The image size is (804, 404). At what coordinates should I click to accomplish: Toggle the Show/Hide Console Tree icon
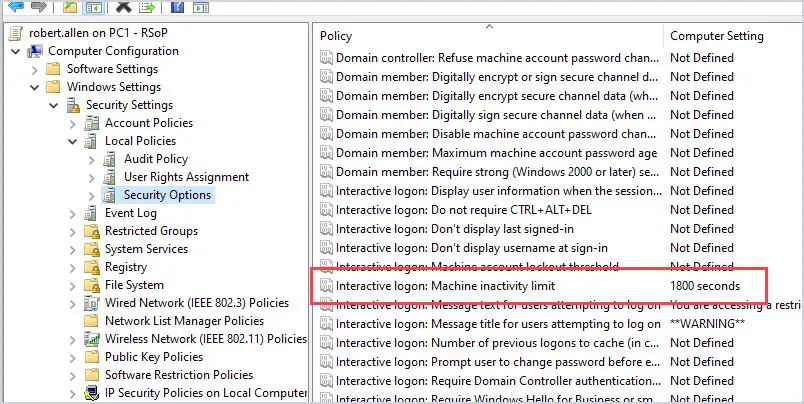(x=93, y=7)
